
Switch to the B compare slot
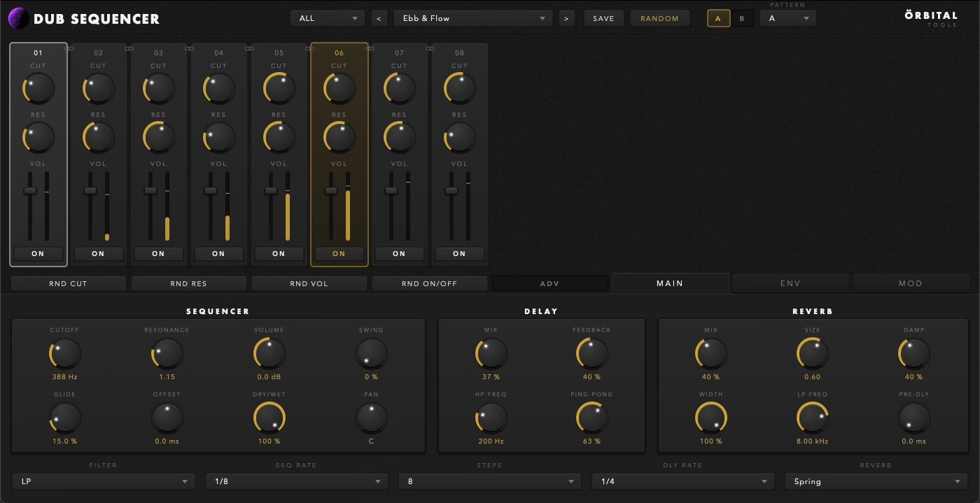point(742,18)
